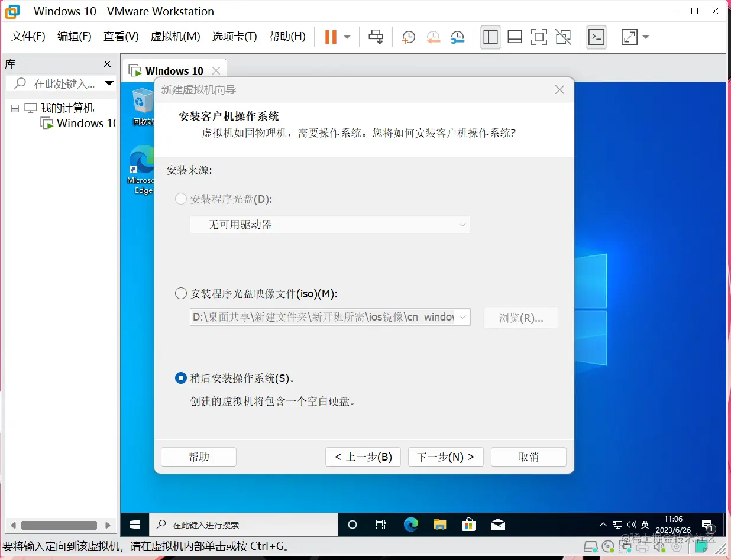Select Windows 10 in the library tree
The image size is (731, 560).
(79, 123)
